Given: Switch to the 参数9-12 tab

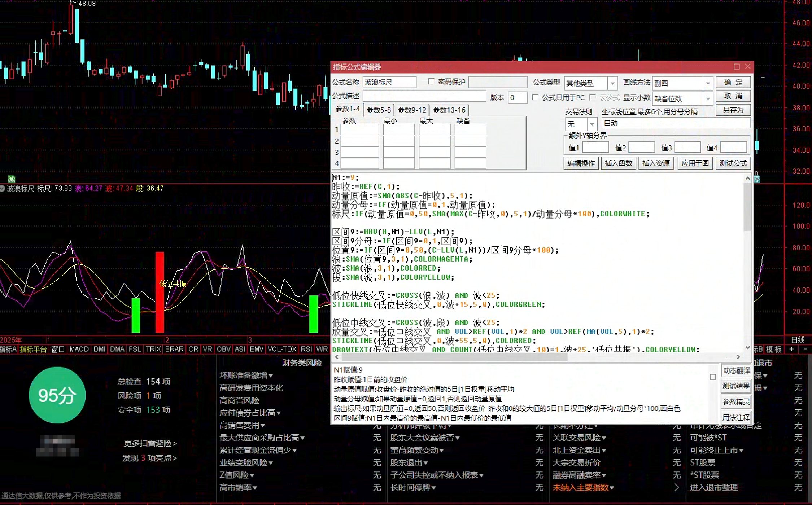Looking at the screenshot, I should 412,110.
